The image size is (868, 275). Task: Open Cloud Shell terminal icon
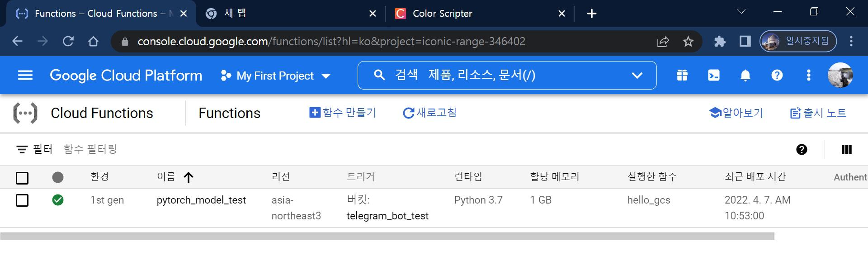714,76
